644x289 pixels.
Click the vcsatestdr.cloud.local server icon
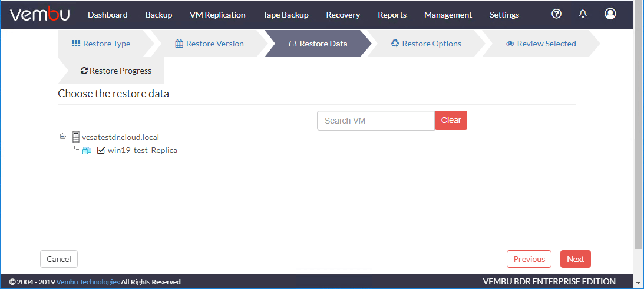(75, 137)
